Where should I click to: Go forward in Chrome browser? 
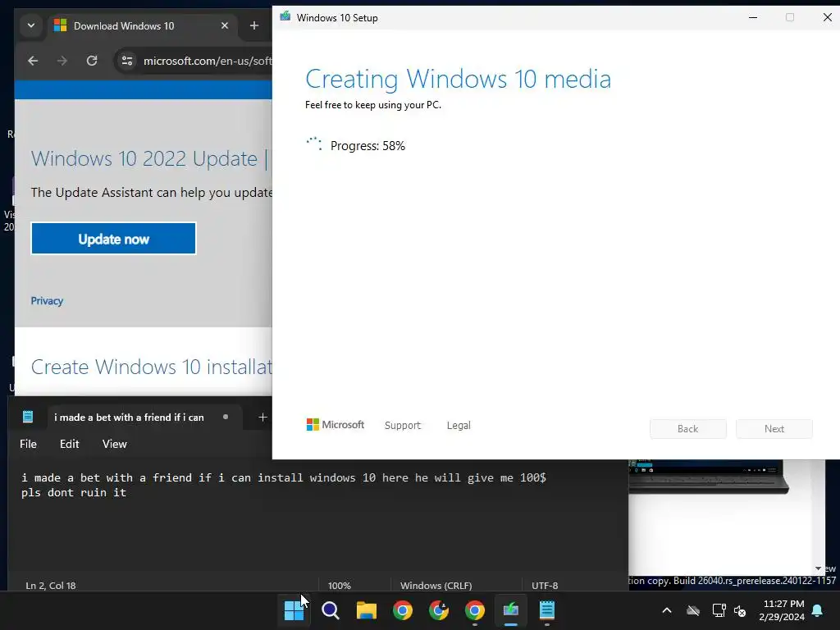(x=62, y=61)
